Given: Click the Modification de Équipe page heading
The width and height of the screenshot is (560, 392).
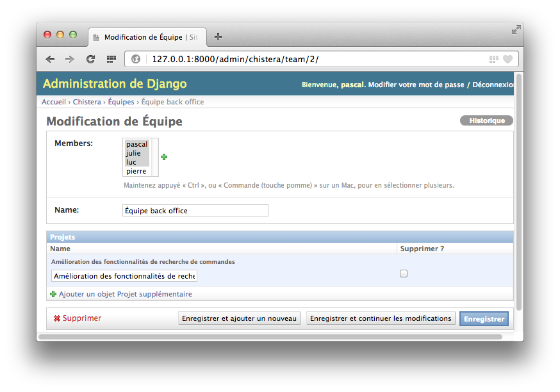Looking at the screenshot, I should (114, 121).
